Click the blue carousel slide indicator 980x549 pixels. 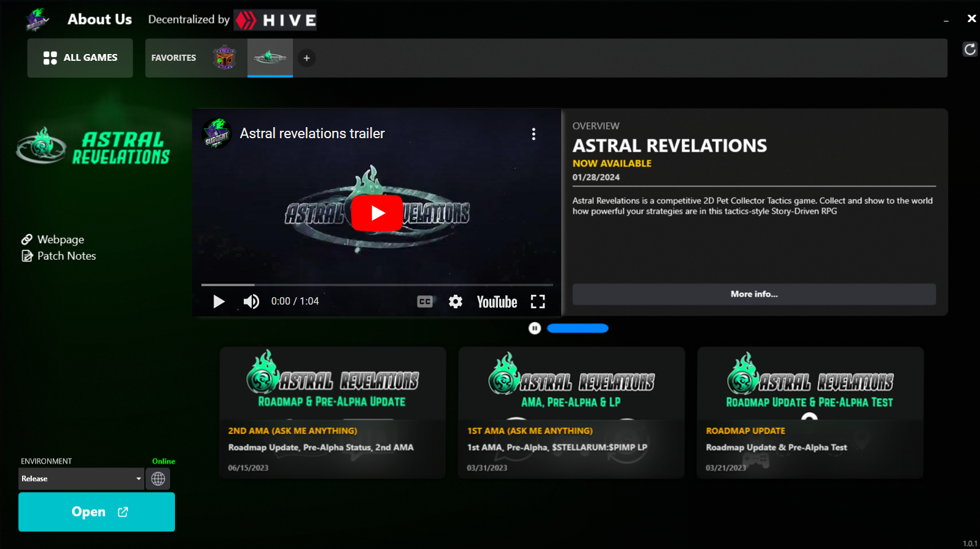(578, 329)
